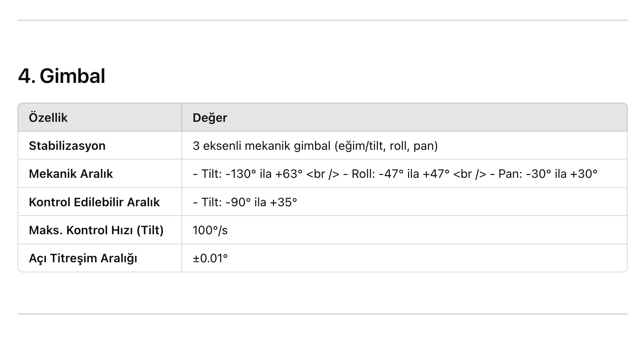
Task: Click the "Pan: -30° ila +30°" value
Action: coord(548,174)
